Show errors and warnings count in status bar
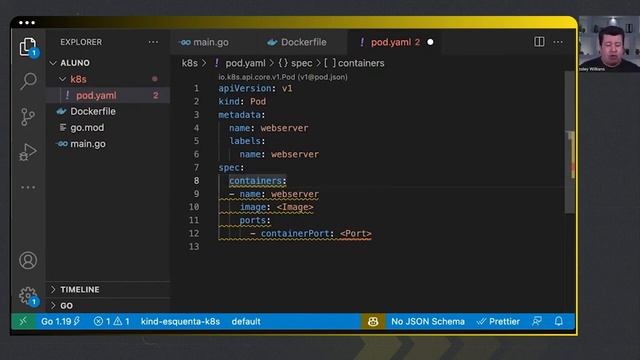The image size is (640, 360). [x=111, y=322]
